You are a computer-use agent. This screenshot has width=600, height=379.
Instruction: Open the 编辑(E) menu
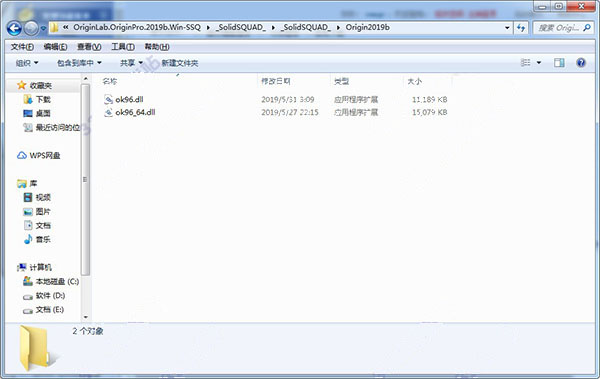pos(55,47)
